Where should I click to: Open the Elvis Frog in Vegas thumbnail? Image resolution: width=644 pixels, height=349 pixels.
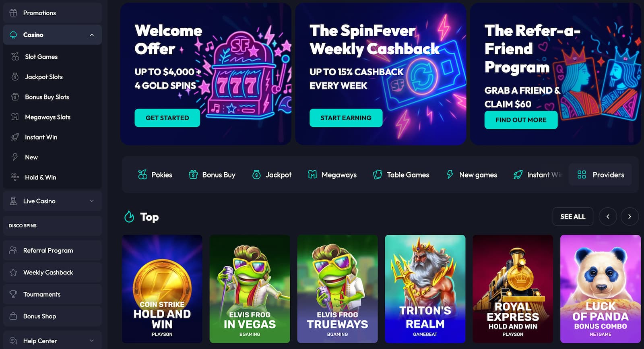[x=250, y=289]
